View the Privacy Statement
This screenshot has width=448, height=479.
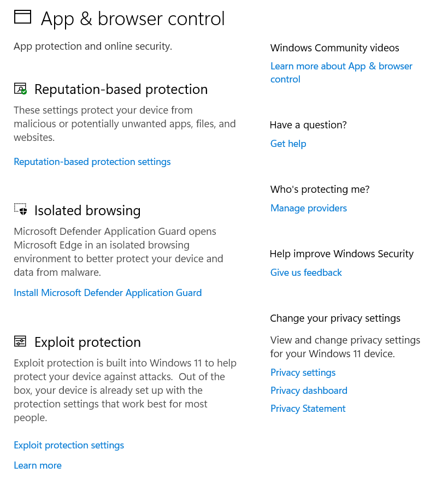pos(308,409)
